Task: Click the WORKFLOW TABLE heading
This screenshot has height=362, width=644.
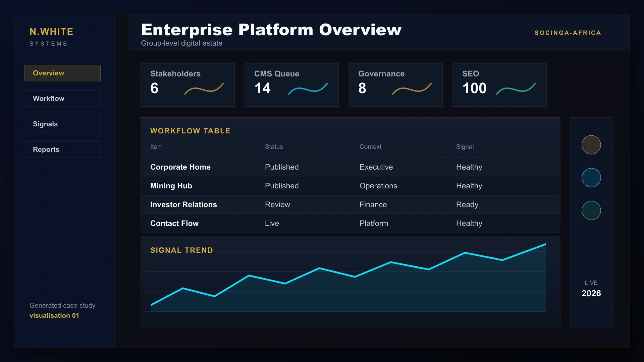Action: 190,131
